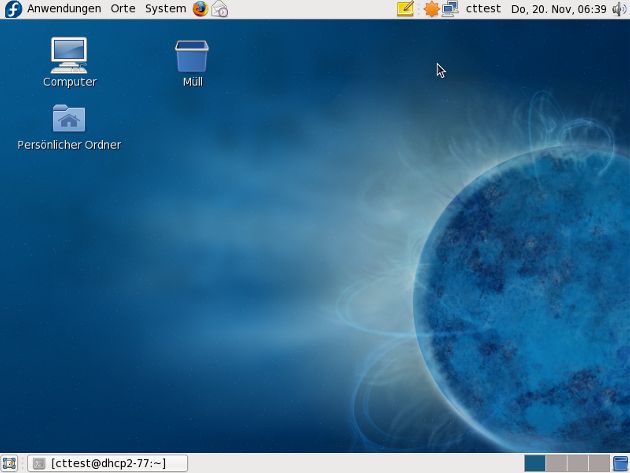Image resolution: width=630 pixels, height=473 pixels.
Task: Click the yellow sticky notes applet
Action: [405, 9]
